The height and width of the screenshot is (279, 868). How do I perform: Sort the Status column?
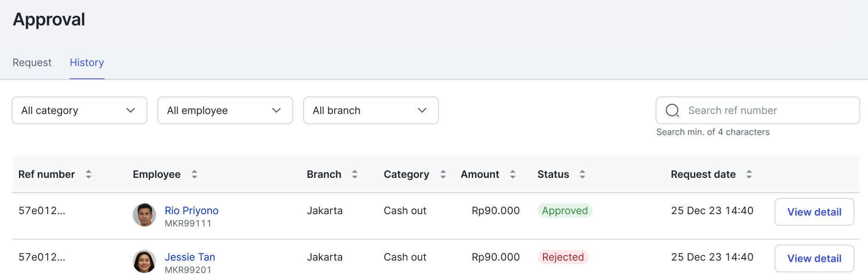click(x=582, y=174)
